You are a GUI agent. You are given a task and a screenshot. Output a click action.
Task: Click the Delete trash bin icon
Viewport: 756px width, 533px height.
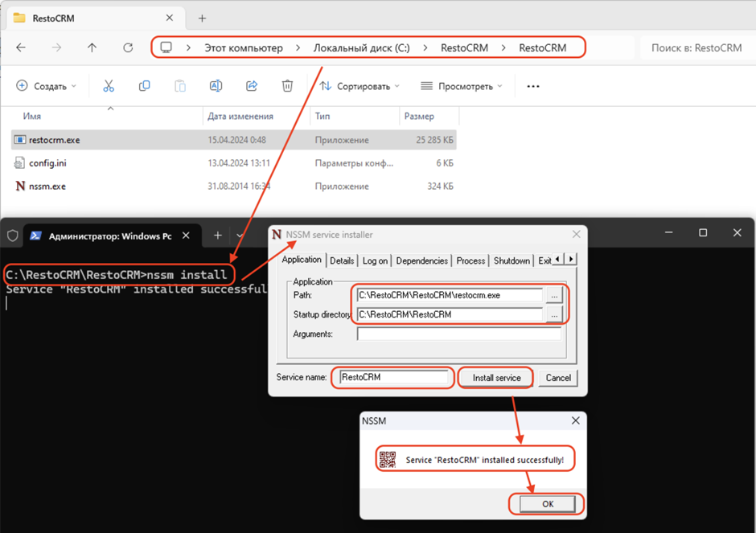[287, 86]
